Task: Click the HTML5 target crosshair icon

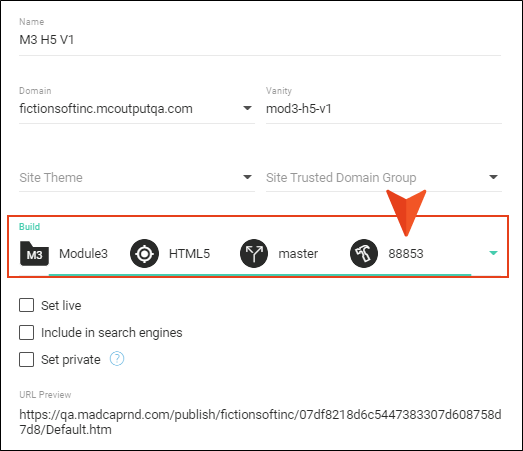Action: [144, 254]
